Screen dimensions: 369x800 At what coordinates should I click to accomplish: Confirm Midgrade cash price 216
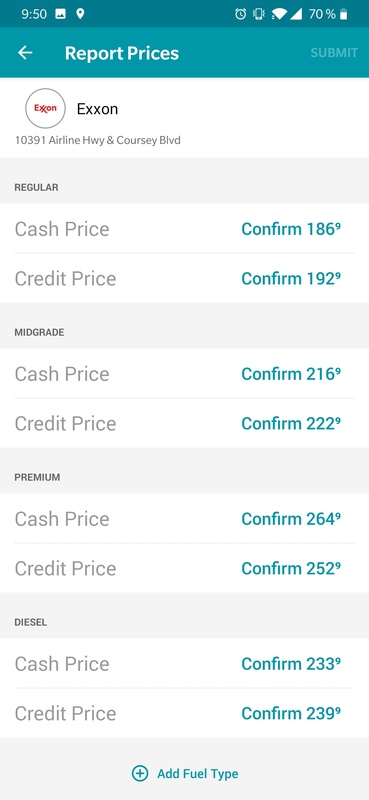click(x=291, y=374)
